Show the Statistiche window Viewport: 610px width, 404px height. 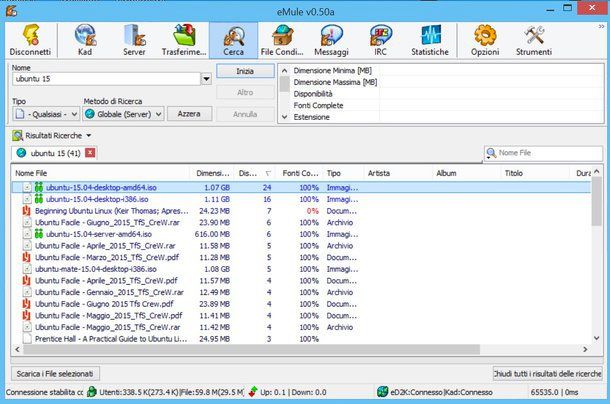tap(430, 40)
